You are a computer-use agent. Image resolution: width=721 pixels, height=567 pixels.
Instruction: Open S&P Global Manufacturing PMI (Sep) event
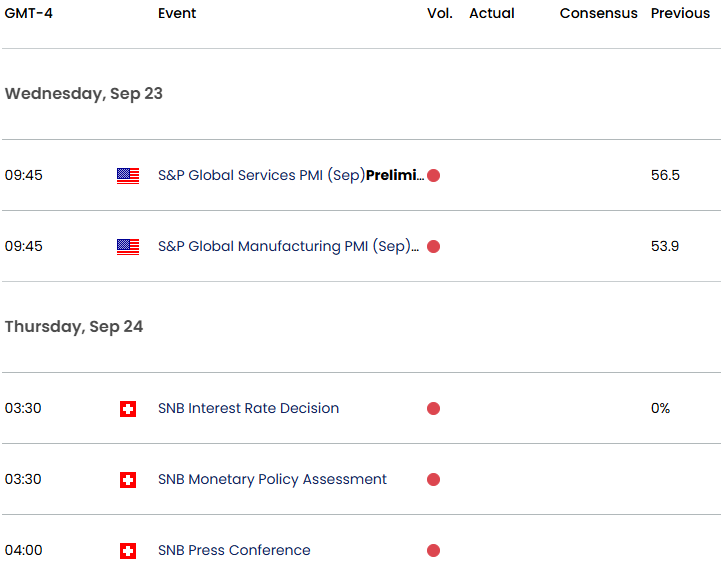tap(288, 246)
